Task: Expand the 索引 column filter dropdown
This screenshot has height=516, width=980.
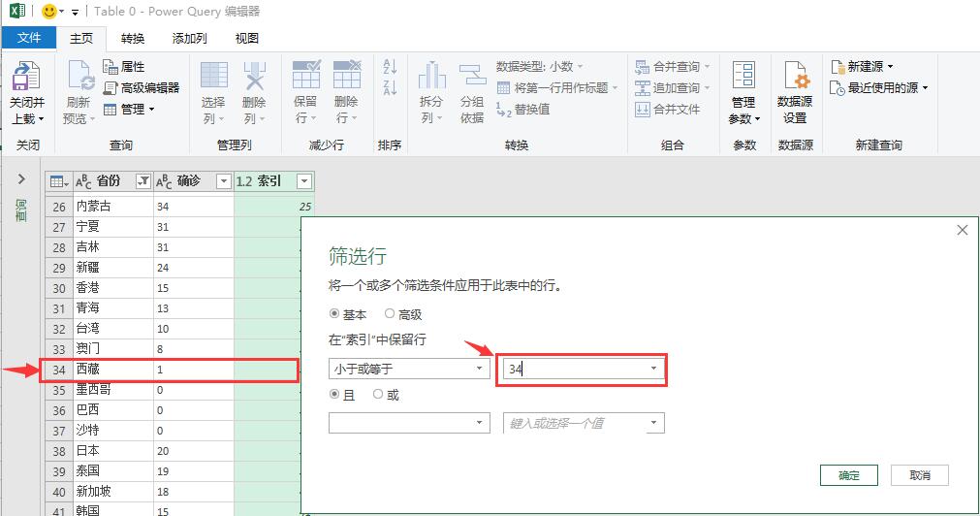Action: (304, 181)
